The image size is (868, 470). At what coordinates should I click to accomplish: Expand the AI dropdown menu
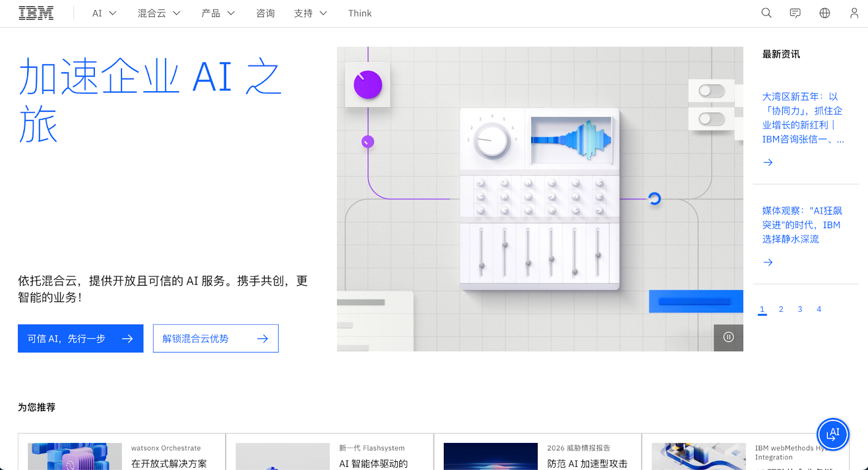(104, 13)
